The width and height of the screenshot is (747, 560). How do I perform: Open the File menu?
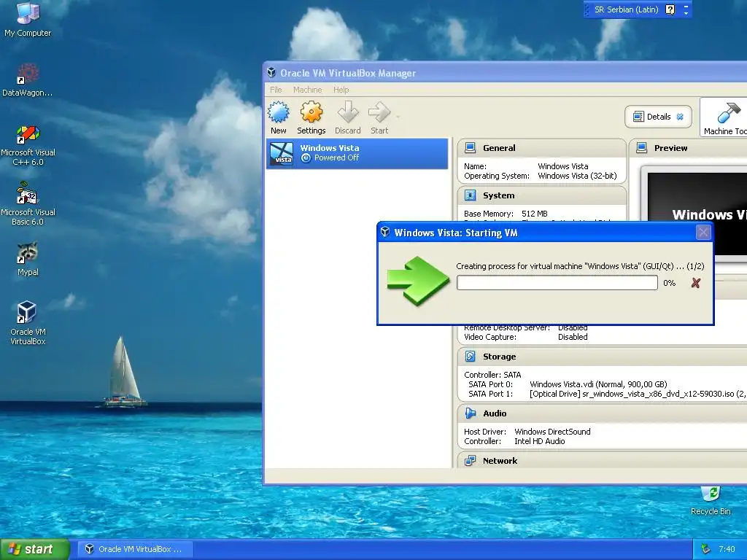[276, 90]
